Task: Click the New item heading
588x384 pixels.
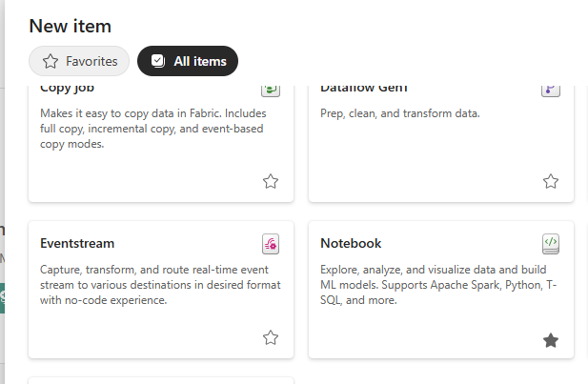Action: [71, 26]
